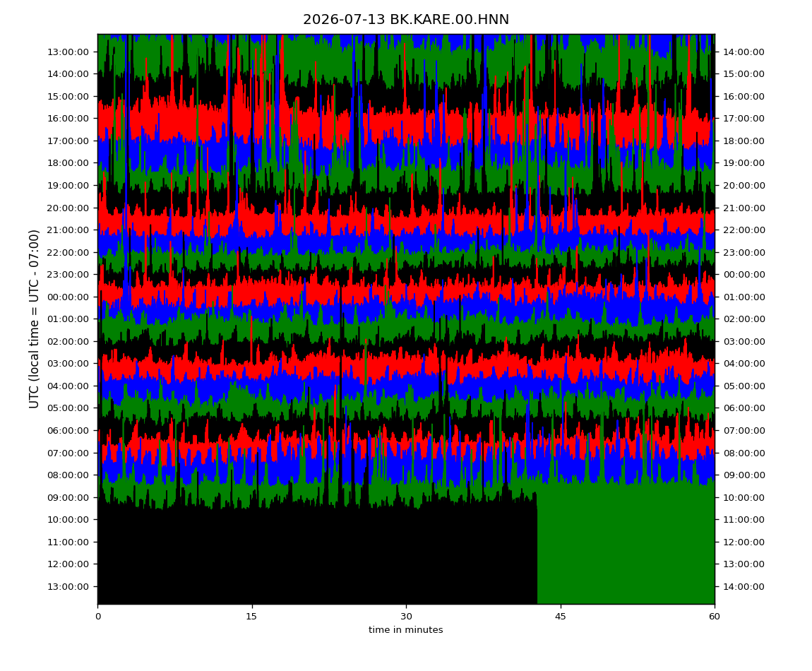Image resolution: width=812 pixels, height=671 pixels.
Task: Click the solid black block at bottom left
Action: 317,554
